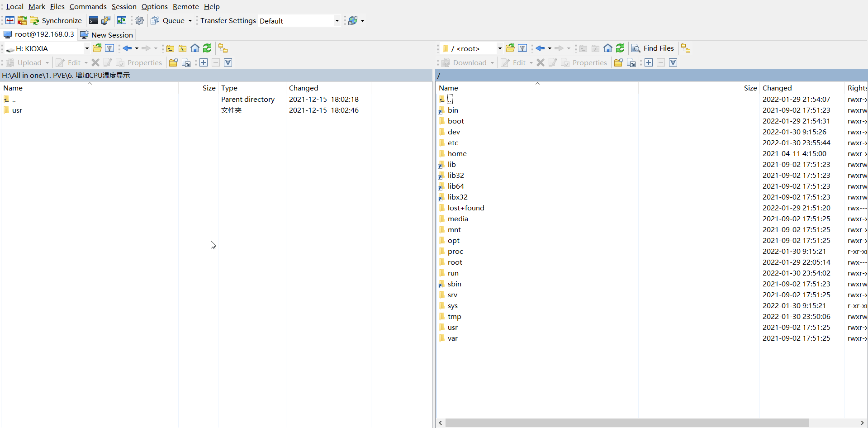The image size is (868, 428).
Task: Open the Session menu
Action: (124, 6)
